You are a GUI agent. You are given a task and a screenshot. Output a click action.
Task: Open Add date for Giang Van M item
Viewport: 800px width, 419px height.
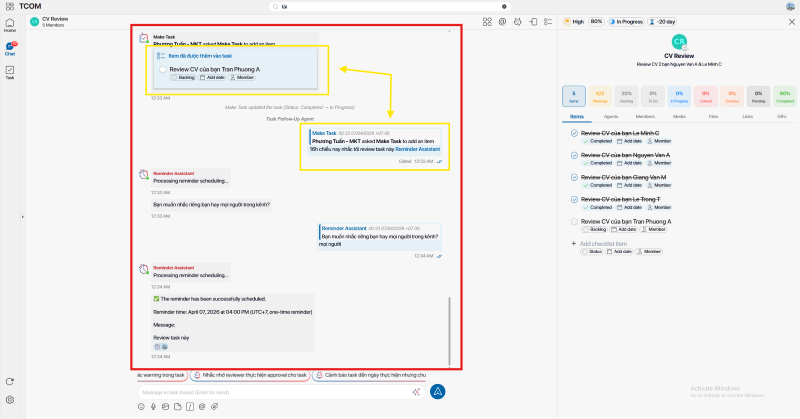(629, 185)
